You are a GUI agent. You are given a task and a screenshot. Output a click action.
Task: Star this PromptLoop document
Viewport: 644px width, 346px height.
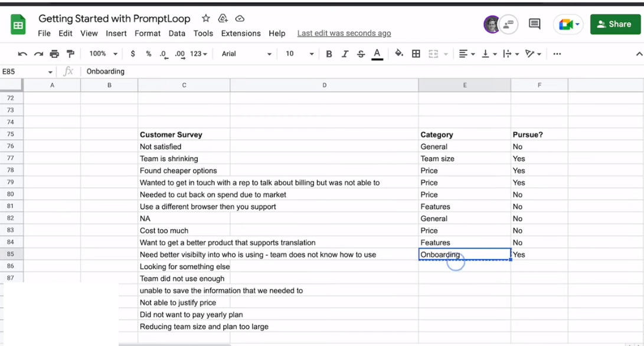[206, 19]
